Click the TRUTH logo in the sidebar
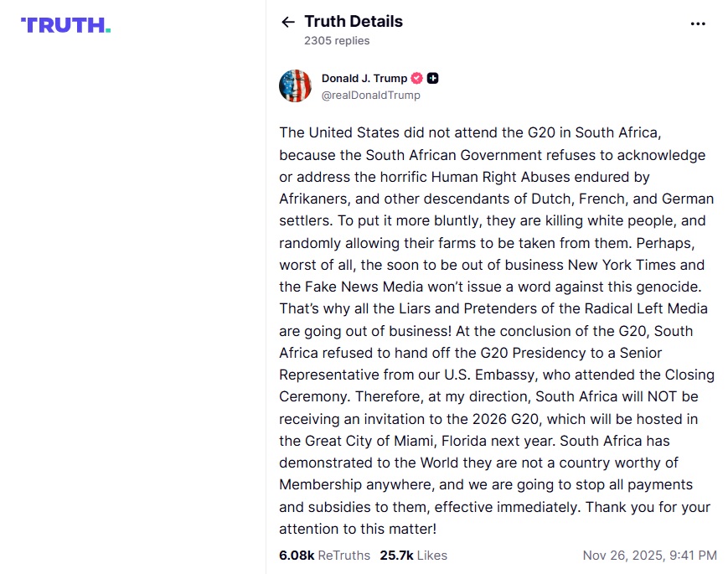The width and height of the screenshot is (728, 574). pyautogui.click(x=65, y=25)
